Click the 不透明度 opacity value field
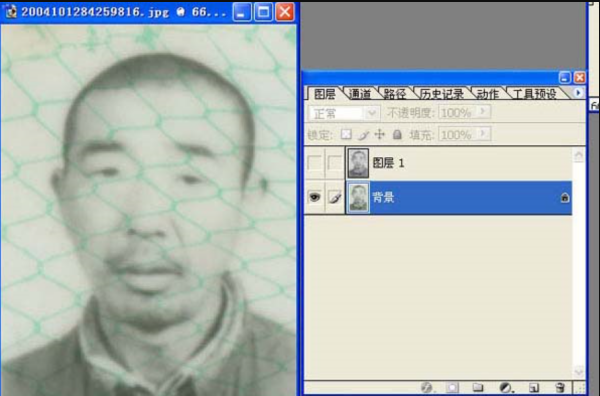 click(x=457, y=113)
